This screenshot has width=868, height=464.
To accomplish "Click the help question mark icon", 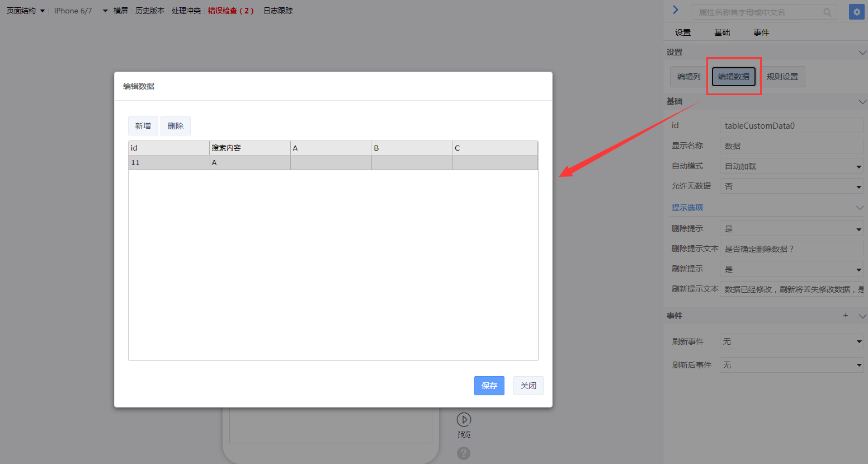I will [464, 453].
